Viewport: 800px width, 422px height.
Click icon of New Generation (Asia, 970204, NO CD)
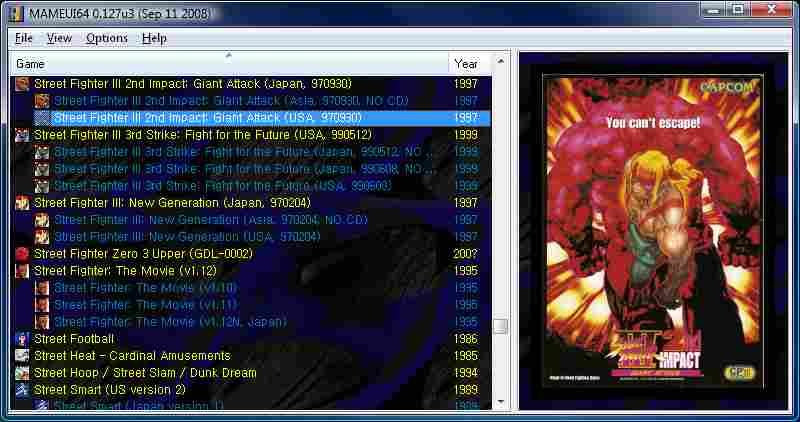click(x=42, y=220)
